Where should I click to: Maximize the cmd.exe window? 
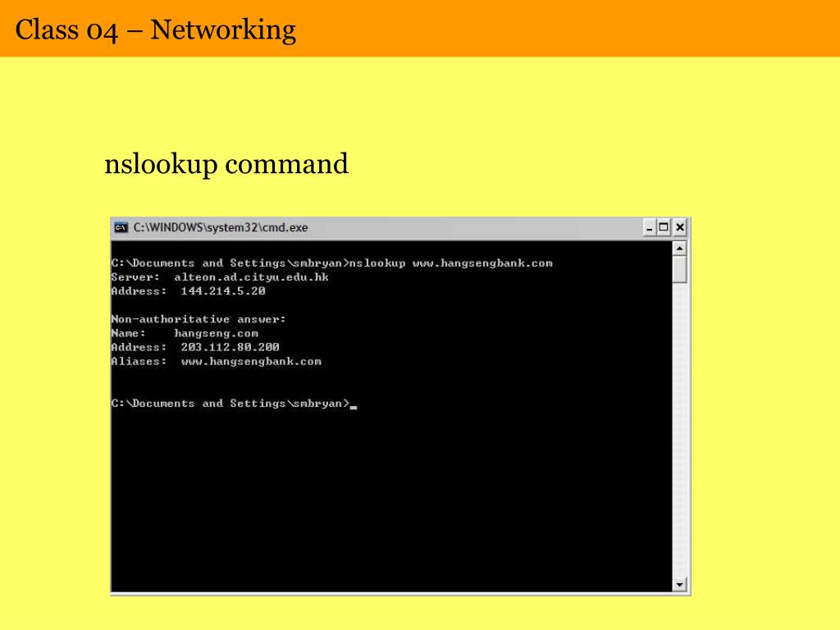664,228
